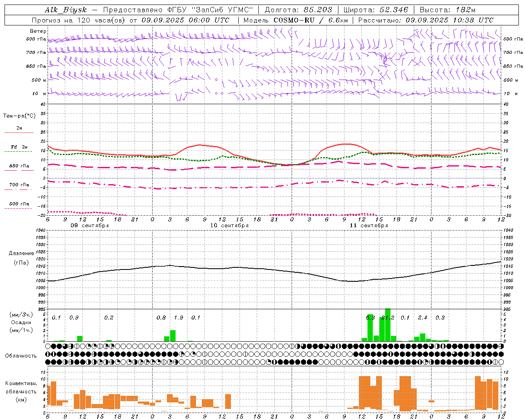Click the 'Осадки' precipitation label
This screenshot has width=525, height=420.
21,322
